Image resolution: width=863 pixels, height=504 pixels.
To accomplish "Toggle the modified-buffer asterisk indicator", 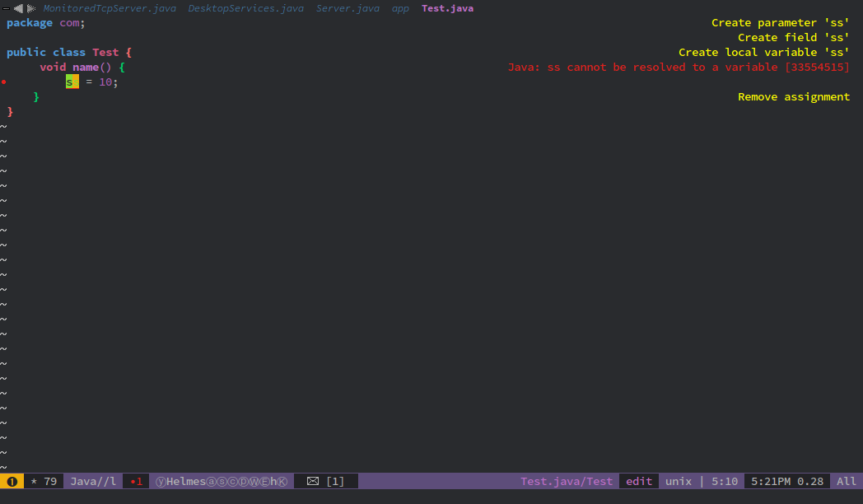I will coord(31,481).
